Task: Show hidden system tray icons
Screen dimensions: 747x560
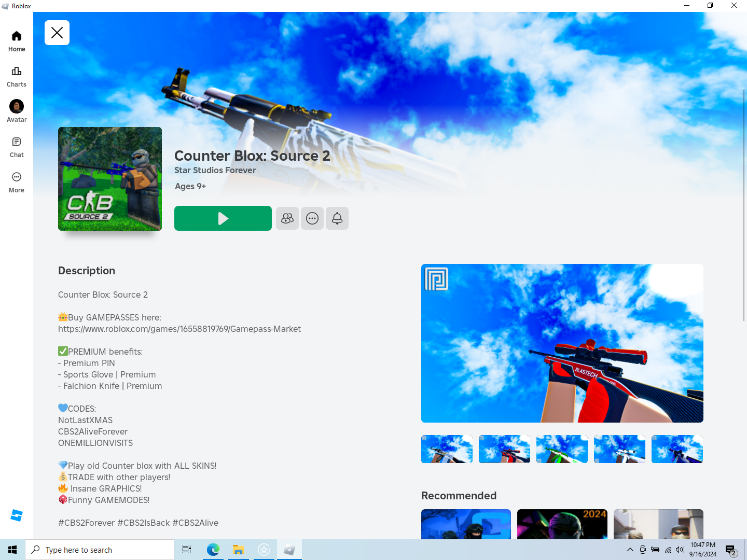Action: 630,550
